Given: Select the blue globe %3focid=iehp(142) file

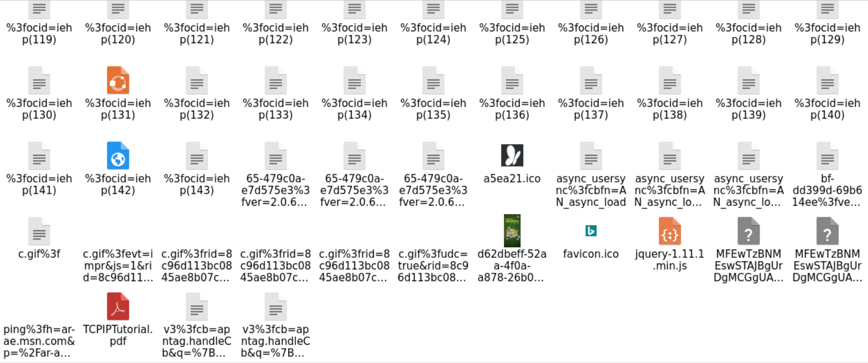Looking at the screenshot, I should click(118, 155).
